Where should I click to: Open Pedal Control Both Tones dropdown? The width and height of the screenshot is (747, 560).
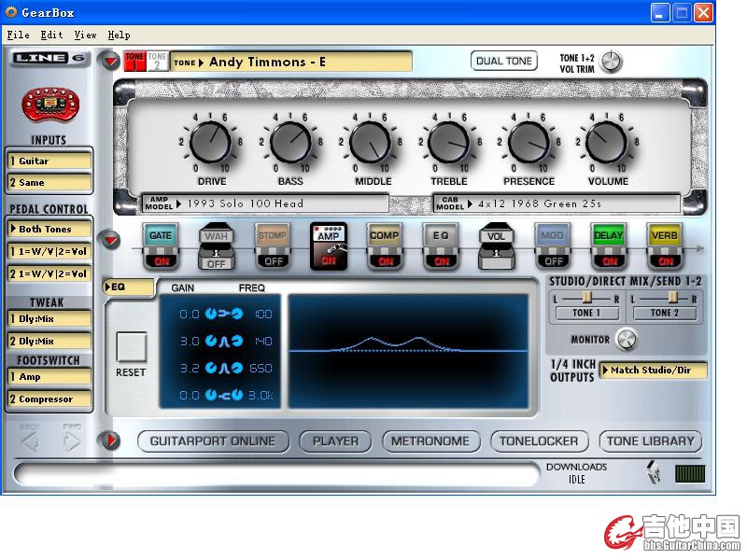click(x=49, y=229)
